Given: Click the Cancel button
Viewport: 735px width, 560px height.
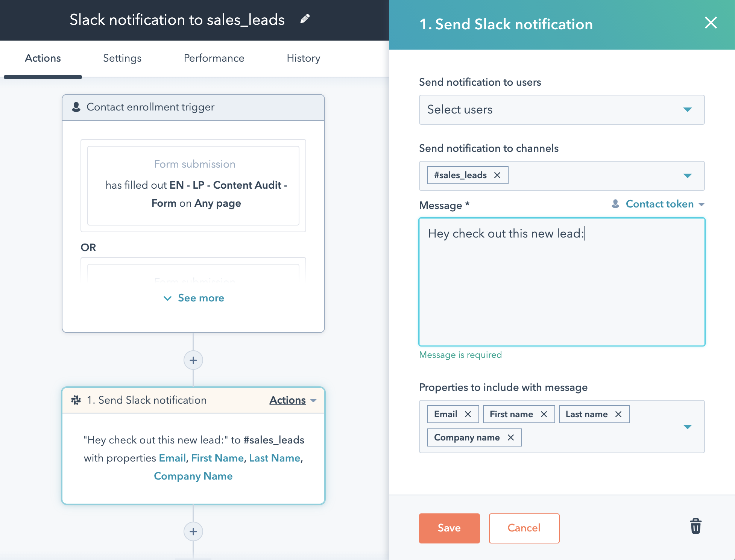Looking at the screenshot, I should [524, 528].
